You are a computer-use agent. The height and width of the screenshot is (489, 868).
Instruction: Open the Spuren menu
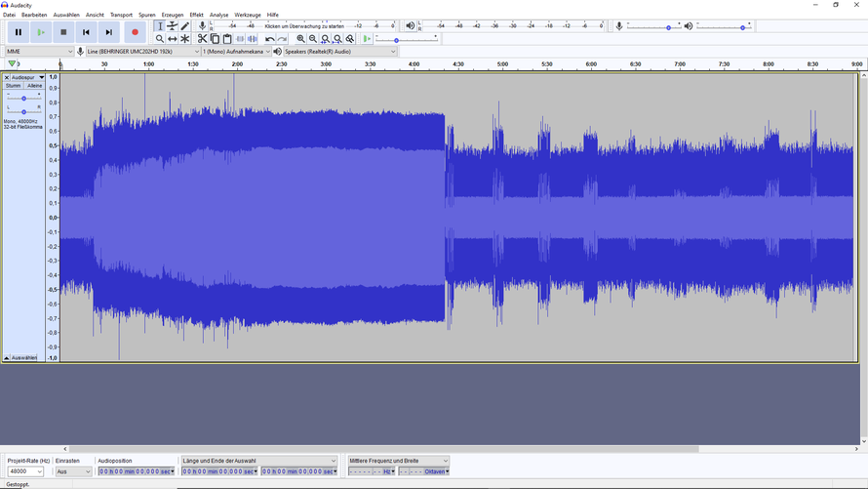146,15
